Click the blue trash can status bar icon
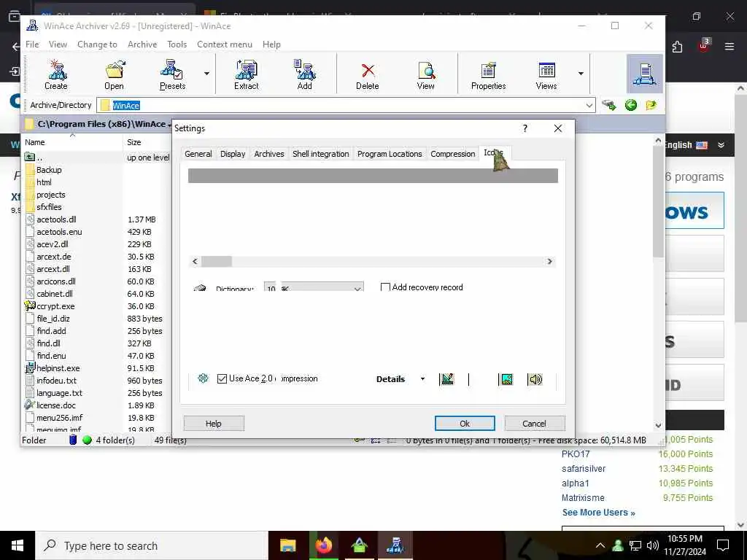Screen dimensions: 747x560 (x=73, y=440)
